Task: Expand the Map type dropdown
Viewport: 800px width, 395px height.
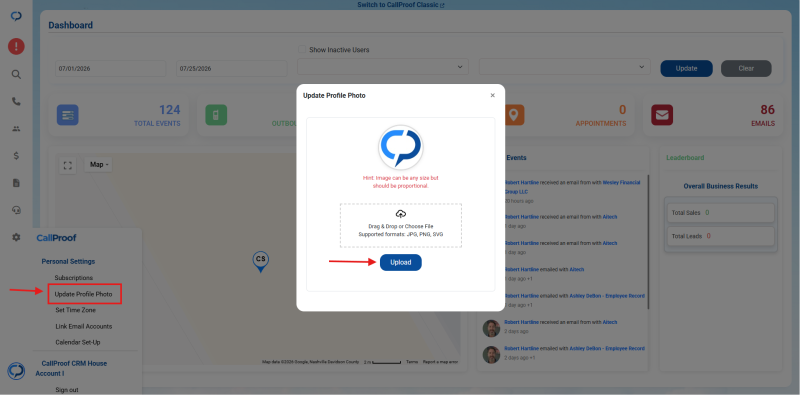Action: coord(98,164)
